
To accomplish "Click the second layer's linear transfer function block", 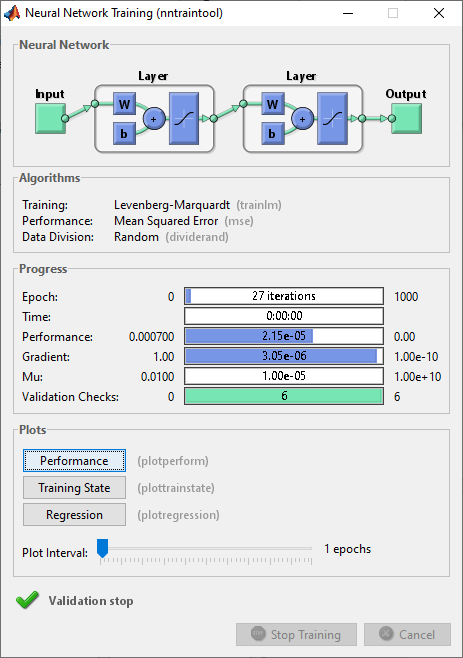I will pyautogui.click(x=332, y=119).
